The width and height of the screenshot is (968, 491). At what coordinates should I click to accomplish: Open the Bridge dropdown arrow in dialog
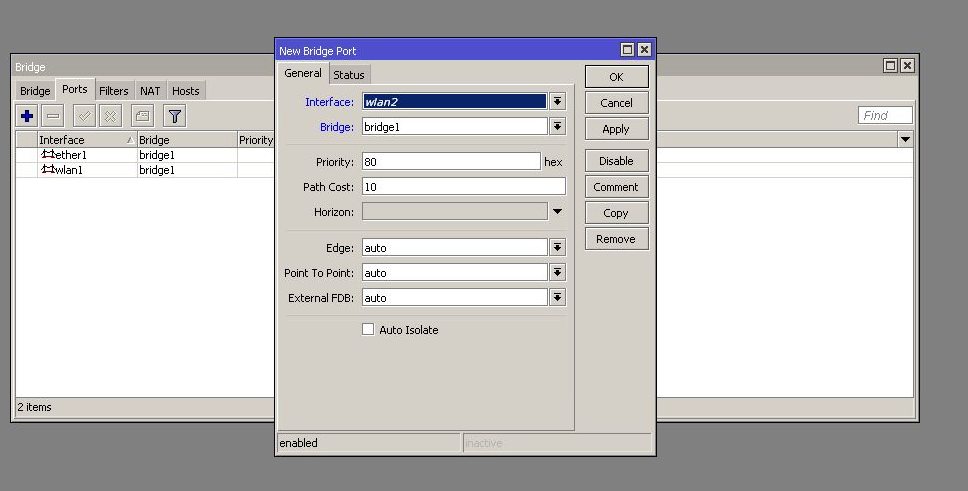pyautogui.click(x=557, y=127)
